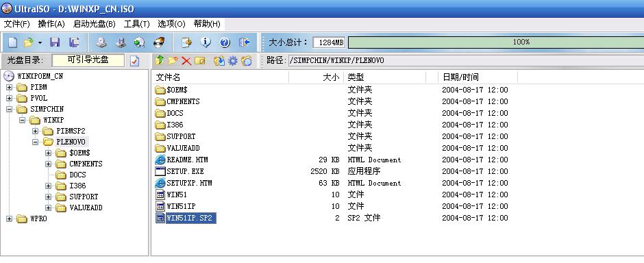Select the WINXPOEM_CN disc root icon
The height and width of the screenshot is (263, 644).
tap(9, 76)
